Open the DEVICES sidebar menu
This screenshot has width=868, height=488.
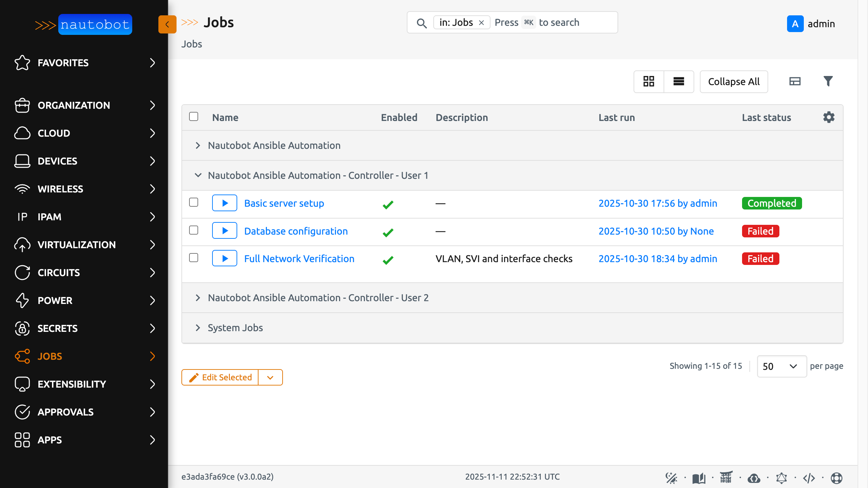tap(58, 161)
